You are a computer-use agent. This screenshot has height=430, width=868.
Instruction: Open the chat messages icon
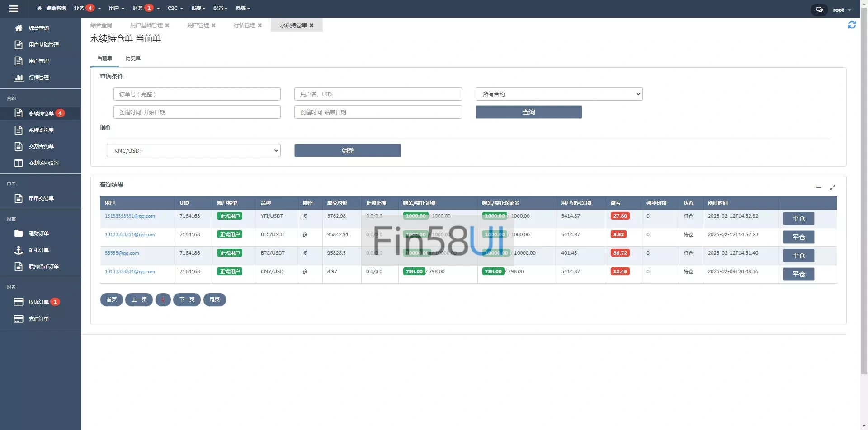point(819,9)
